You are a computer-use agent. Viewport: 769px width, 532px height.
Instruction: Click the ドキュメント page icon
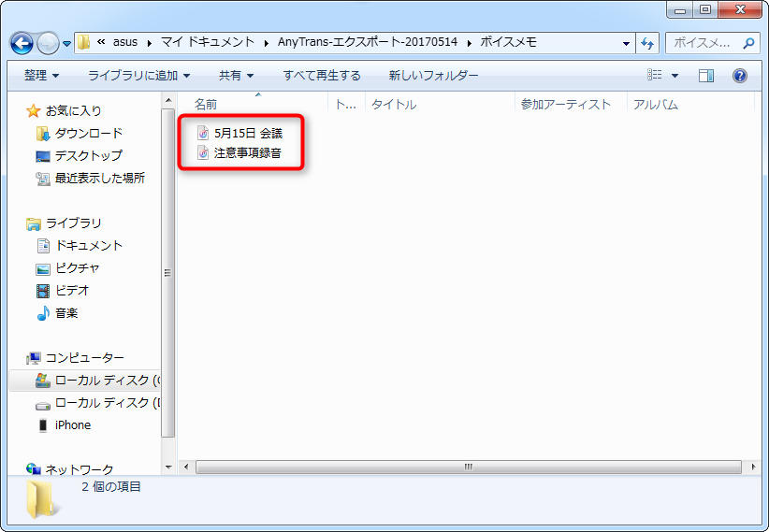(43, 246)
